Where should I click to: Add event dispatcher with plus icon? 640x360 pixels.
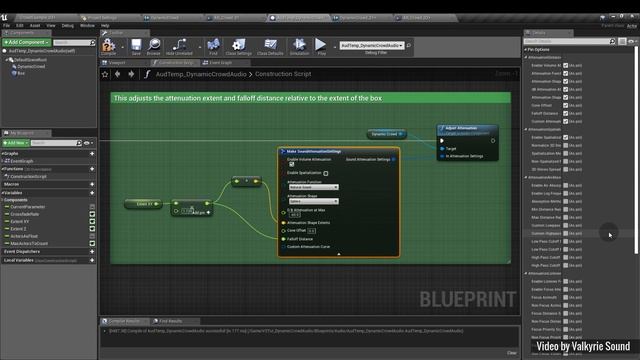tap(92, 251)
